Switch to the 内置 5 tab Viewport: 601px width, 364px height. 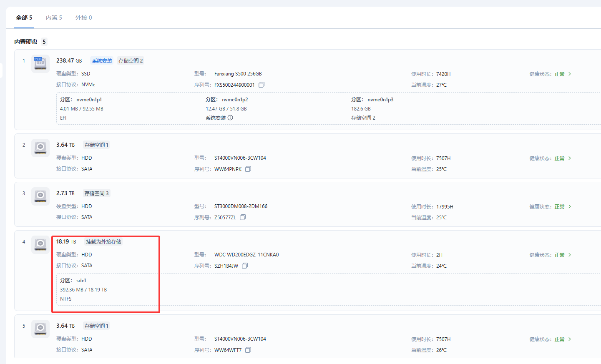point(54,18)
